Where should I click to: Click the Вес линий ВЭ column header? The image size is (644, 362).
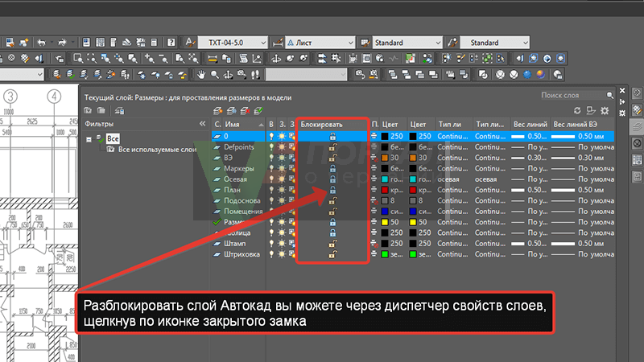pyautogui.click(x=582, y=124)
